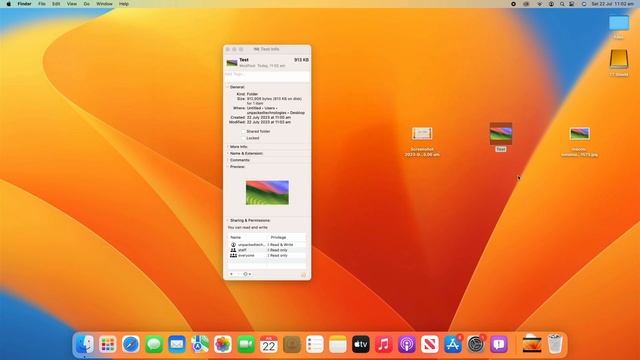Open Trash in the Dock
This screenshot has width=640, height=360.
(555, 344)
